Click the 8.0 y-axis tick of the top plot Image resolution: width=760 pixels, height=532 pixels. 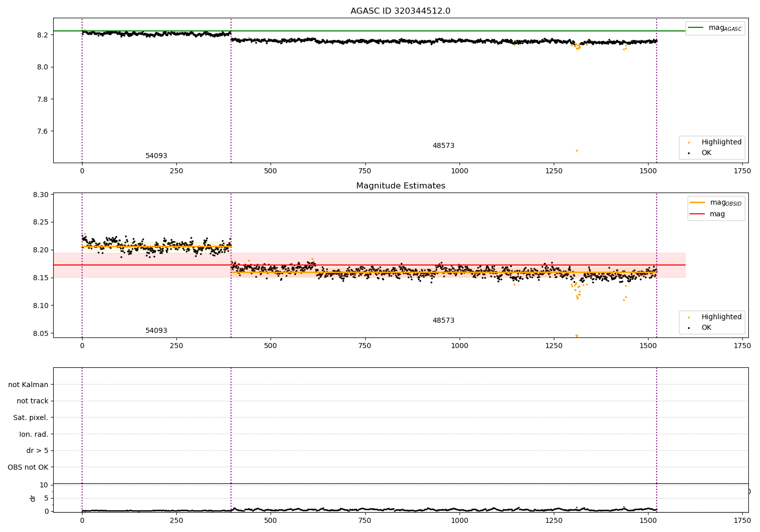tap(42, 67)
